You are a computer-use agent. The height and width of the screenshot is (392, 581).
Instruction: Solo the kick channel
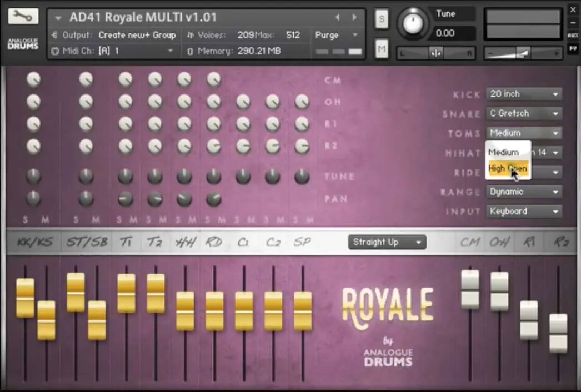tap(25, 220)
